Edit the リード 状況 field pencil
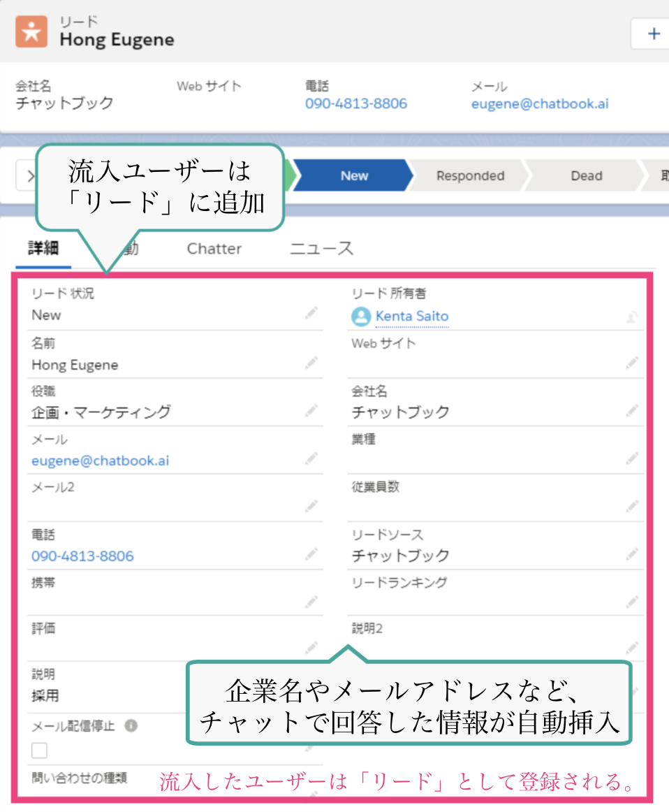The height and width of the screenshot is (812, 669). [311, 313]
